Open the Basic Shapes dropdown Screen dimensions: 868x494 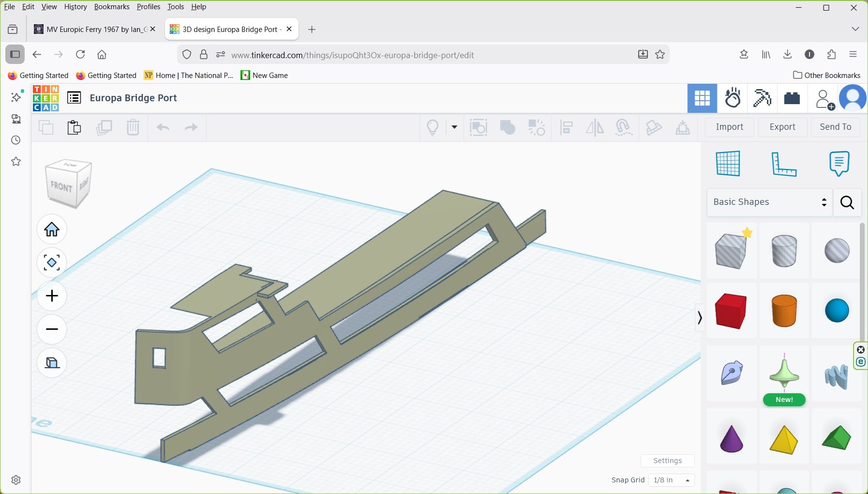[x=769, y=202]
